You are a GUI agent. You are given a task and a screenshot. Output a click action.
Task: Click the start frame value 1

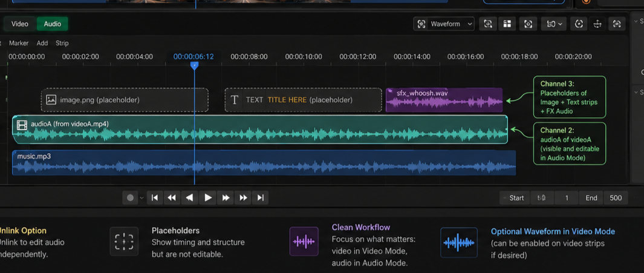pos(567,198)
